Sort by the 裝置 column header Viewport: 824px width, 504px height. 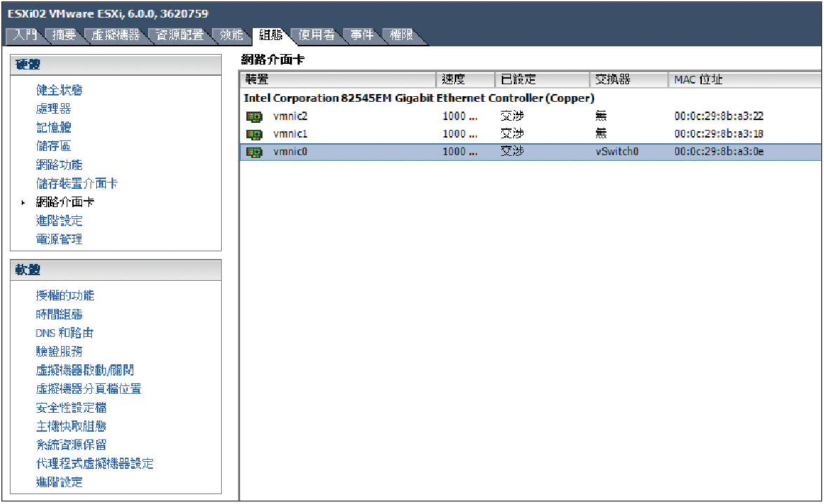coord(338,80)
